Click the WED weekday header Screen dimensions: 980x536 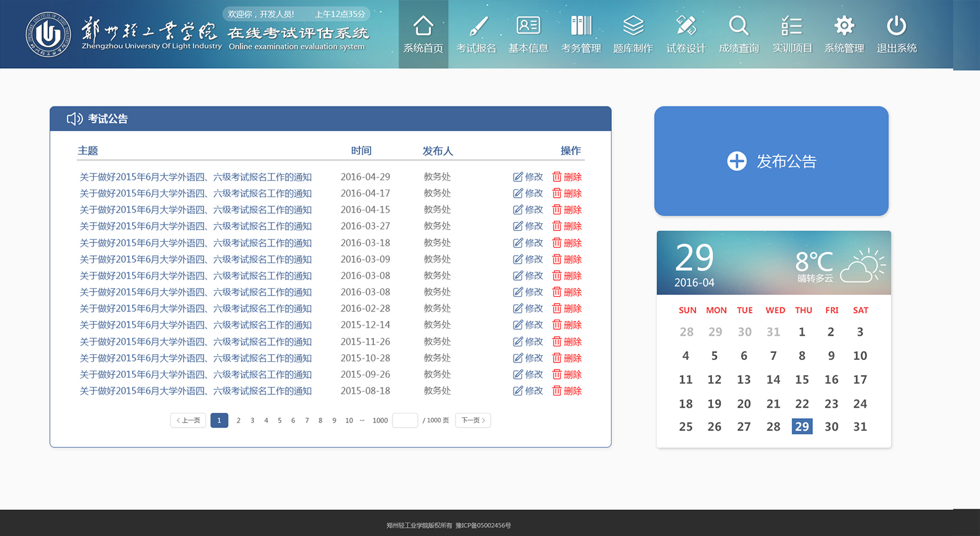click(x=775, y=310)
